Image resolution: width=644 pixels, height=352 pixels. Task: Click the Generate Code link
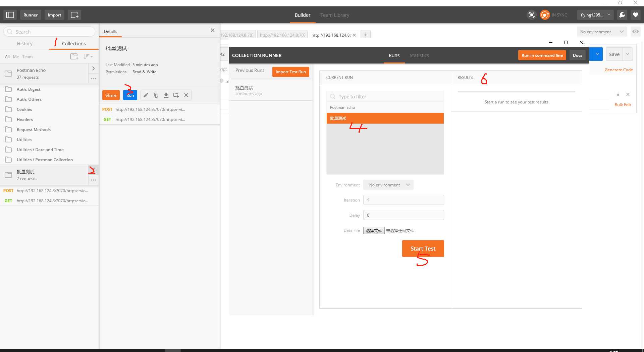(619, 70)
